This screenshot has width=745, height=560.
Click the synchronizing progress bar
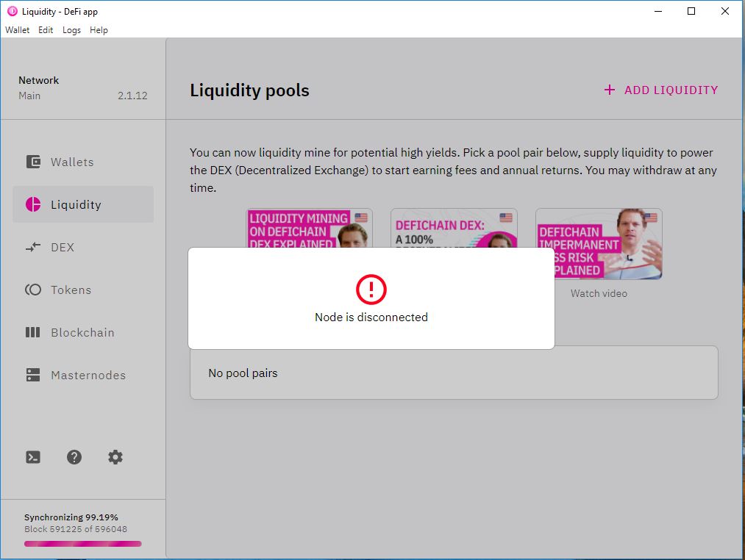pos(82,544)
